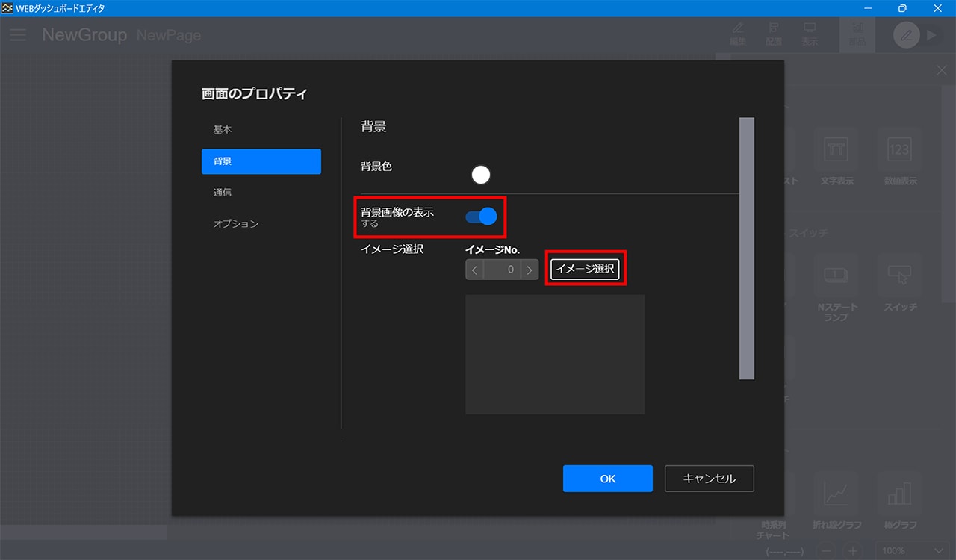This screenshot has height=560, width=956.
Task: Select the 数値表示 part icon
Action: (x=899, y=150)
